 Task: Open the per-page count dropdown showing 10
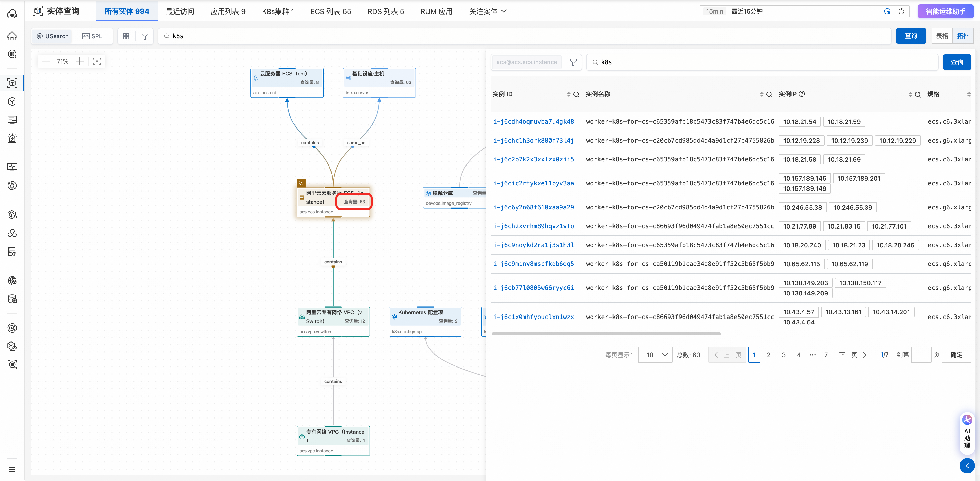tap(655, 355)
